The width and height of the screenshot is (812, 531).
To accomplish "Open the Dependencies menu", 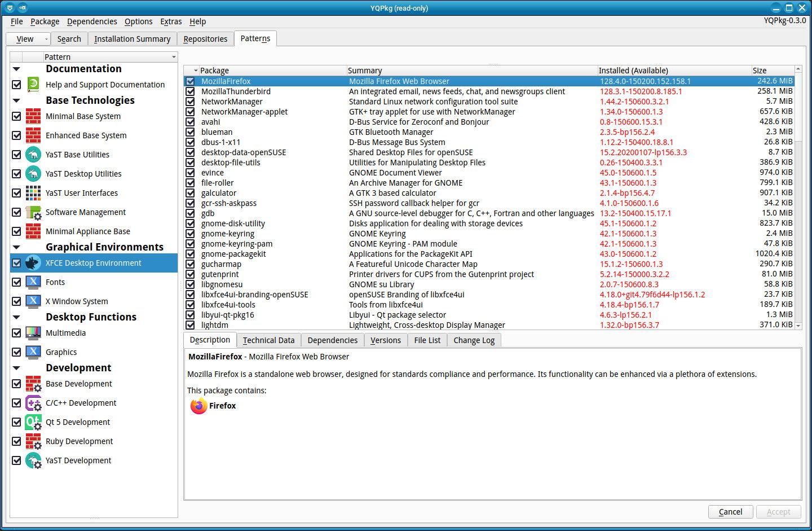I will pos(92,21).
